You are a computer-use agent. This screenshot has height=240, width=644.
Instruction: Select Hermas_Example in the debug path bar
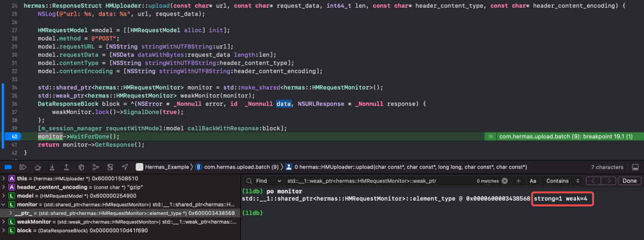coord(160,167)
